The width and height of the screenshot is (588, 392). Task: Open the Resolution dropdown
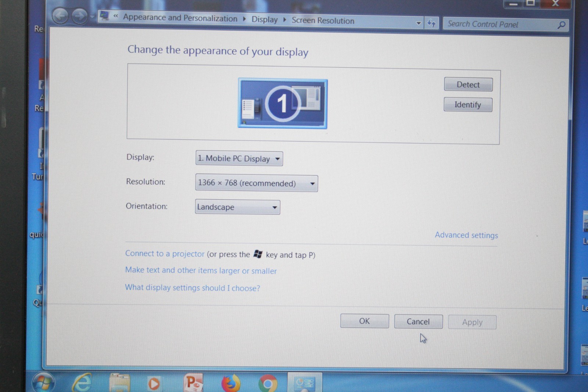(x=257, y=183)
